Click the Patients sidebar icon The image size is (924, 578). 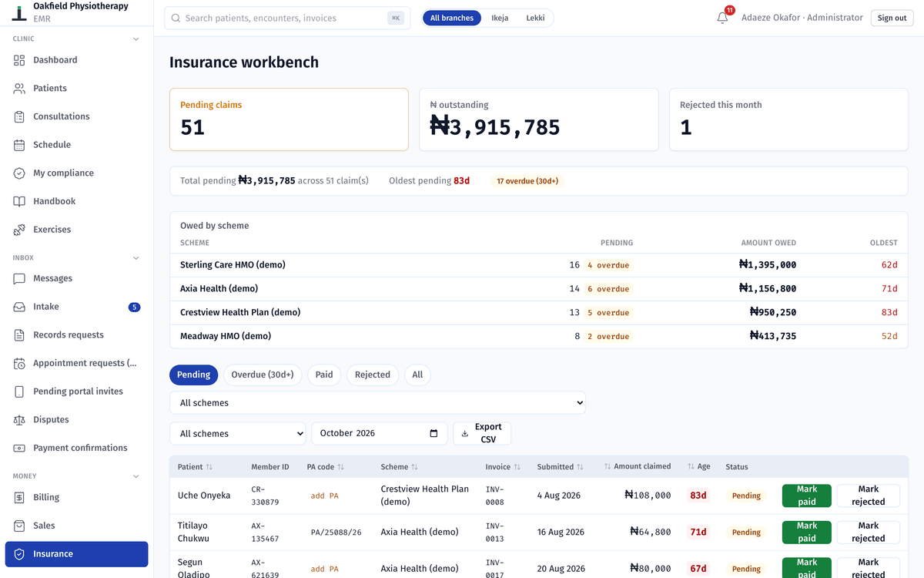[19, 89]
